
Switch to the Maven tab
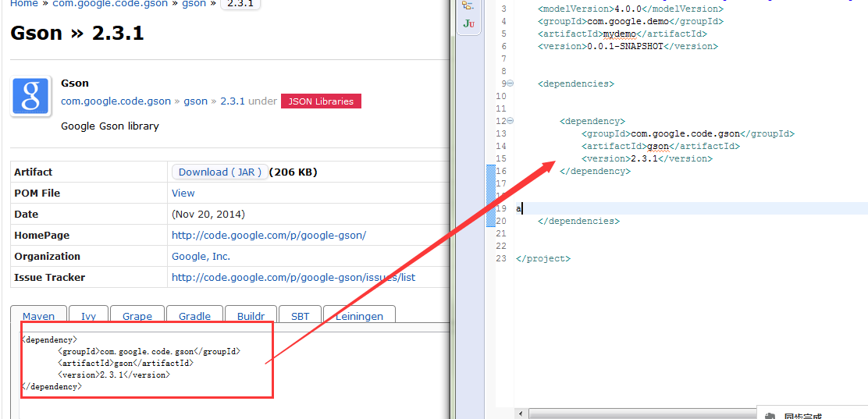[x=39, y=316]
